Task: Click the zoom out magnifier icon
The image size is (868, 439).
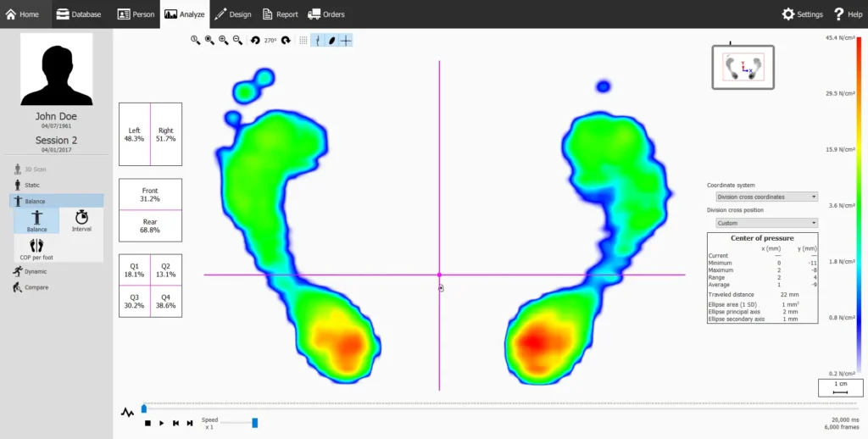Action: tap(237, 40)
